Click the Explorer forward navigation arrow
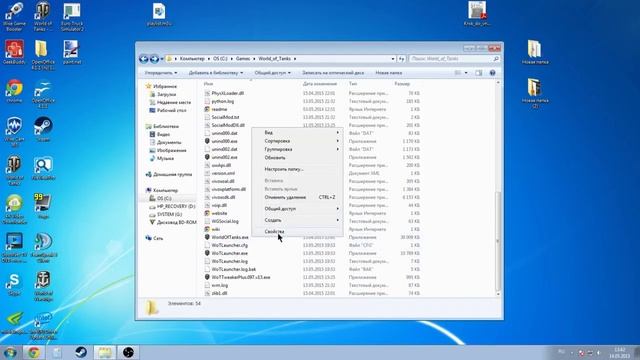 point(154,59)
